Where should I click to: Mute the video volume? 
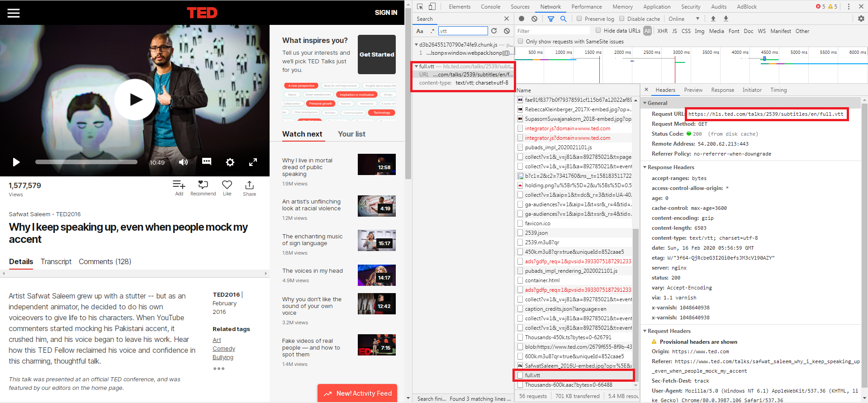pos(183,162)
